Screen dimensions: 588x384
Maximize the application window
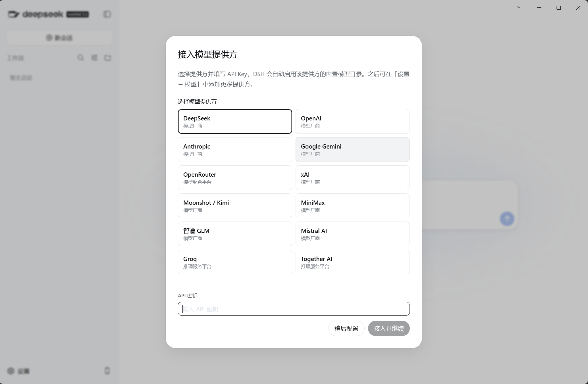point(559,8)
